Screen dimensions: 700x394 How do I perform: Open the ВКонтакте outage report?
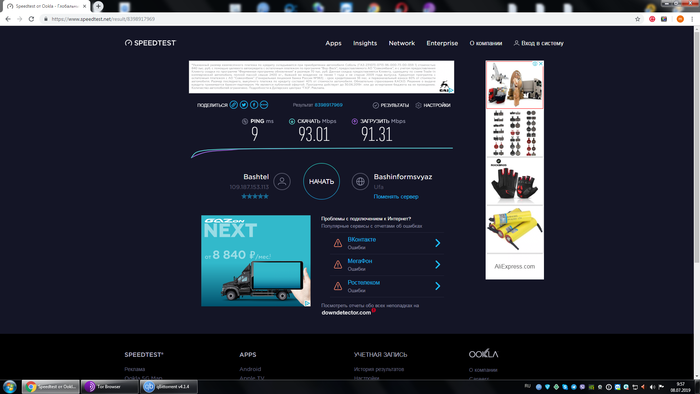click(362, 240)
